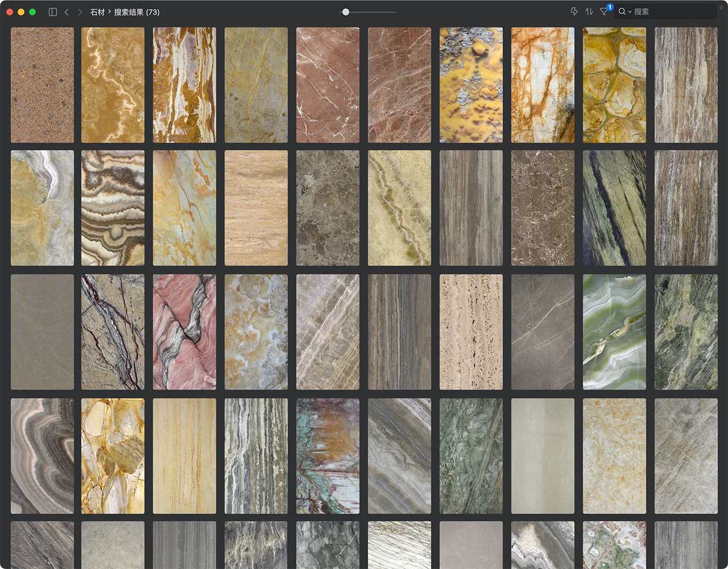Open the filter funnel icon
Screen dimensions: 728x569
tap(604, 11)
